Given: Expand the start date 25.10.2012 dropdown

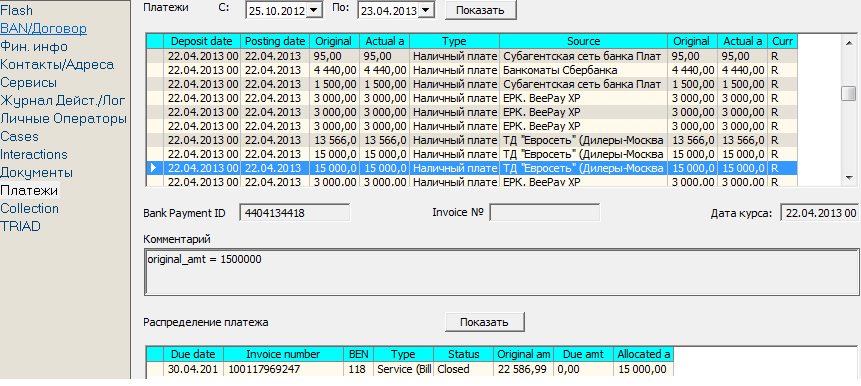Looking at the screenshot, I should (314, 10).
